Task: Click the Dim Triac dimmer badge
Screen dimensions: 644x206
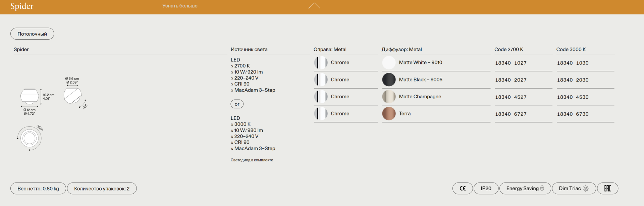Action: [574, 189]
